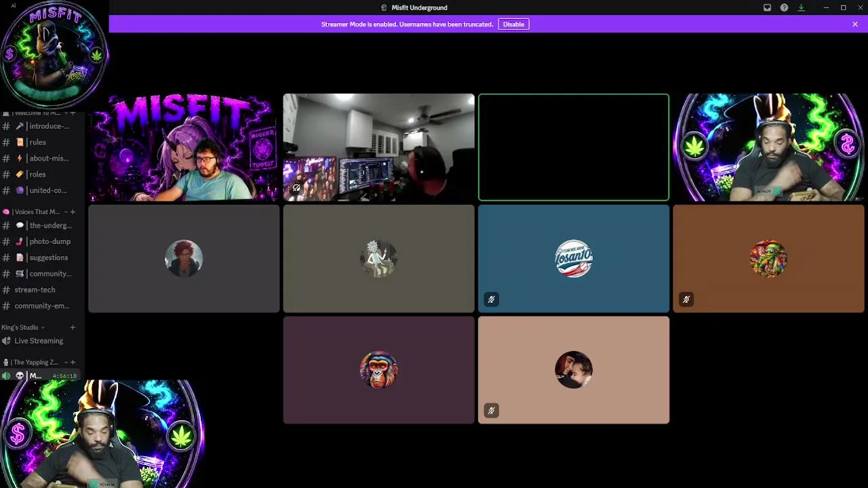
Task: Add channel to The Yapping Z... category
Action: (x=73, y=363)
